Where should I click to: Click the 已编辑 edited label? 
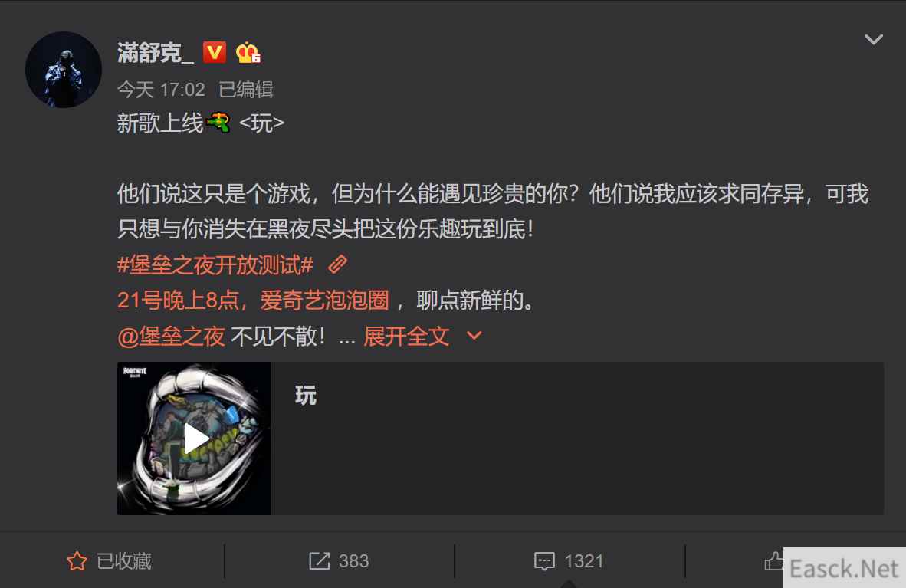245,90
